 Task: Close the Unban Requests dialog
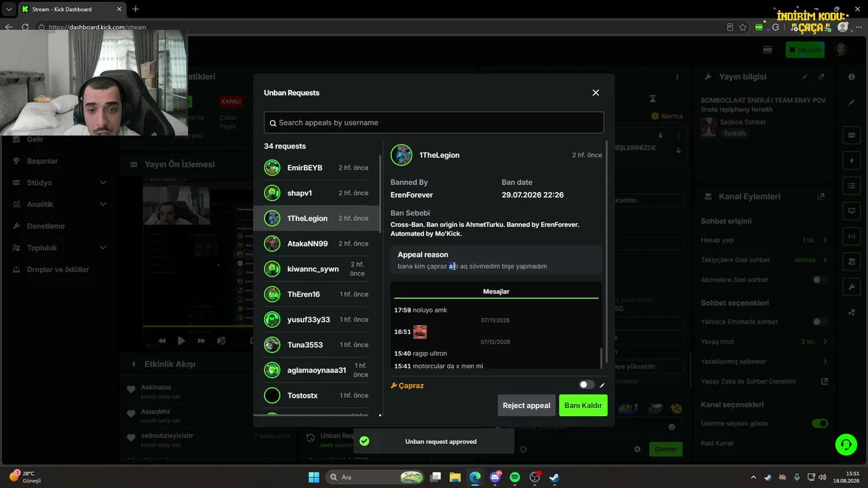tap(595, 93)
